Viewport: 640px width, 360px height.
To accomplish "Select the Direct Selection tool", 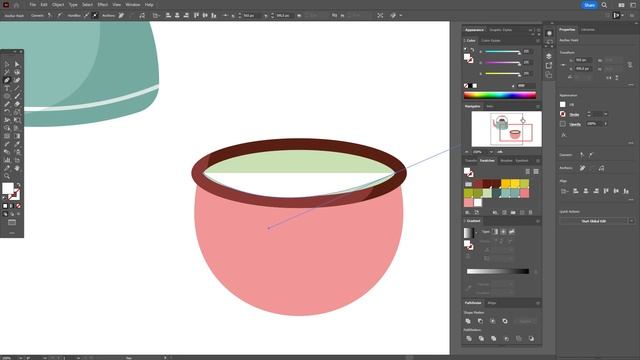I will point(17,64).
